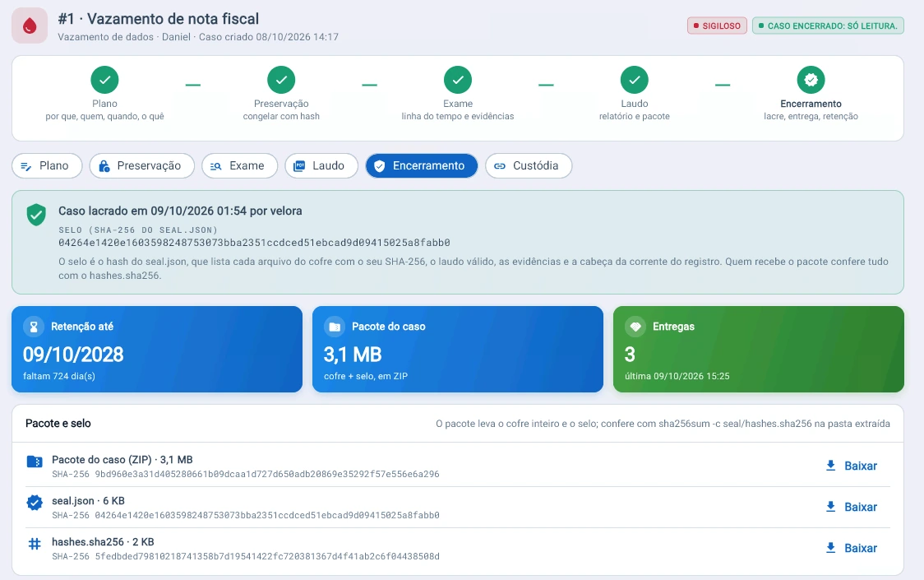The image size is (924, 580).
Task: Click the case creation date 08/10/2026 14:17
Action: [x=297, y=36]
